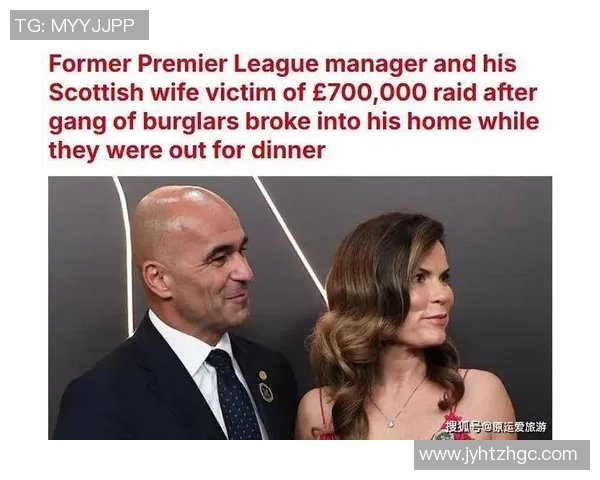Click the man's ear in the photo
The height and width of the screenshot is (480, 600).
click(155, 281)
